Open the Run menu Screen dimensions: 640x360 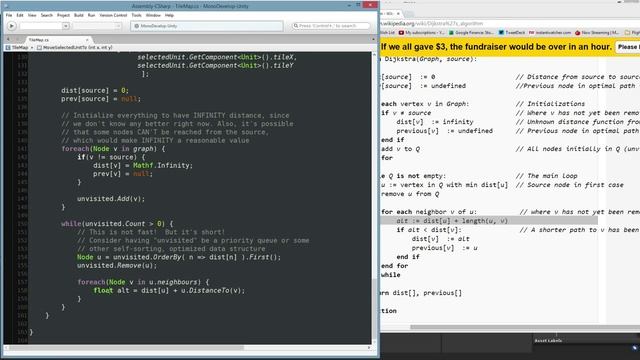[91, 15]
